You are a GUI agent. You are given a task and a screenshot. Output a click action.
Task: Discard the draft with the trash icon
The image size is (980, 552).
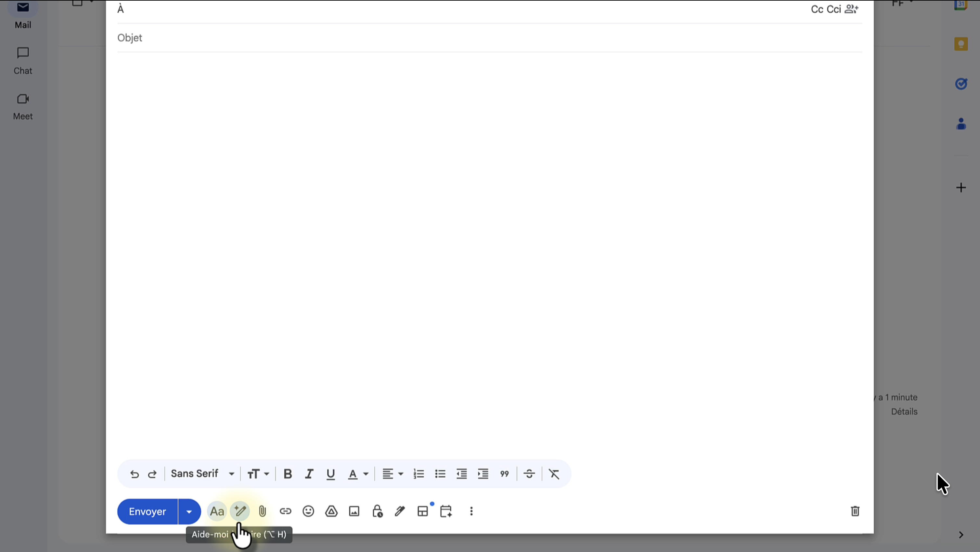coord(855,511)
